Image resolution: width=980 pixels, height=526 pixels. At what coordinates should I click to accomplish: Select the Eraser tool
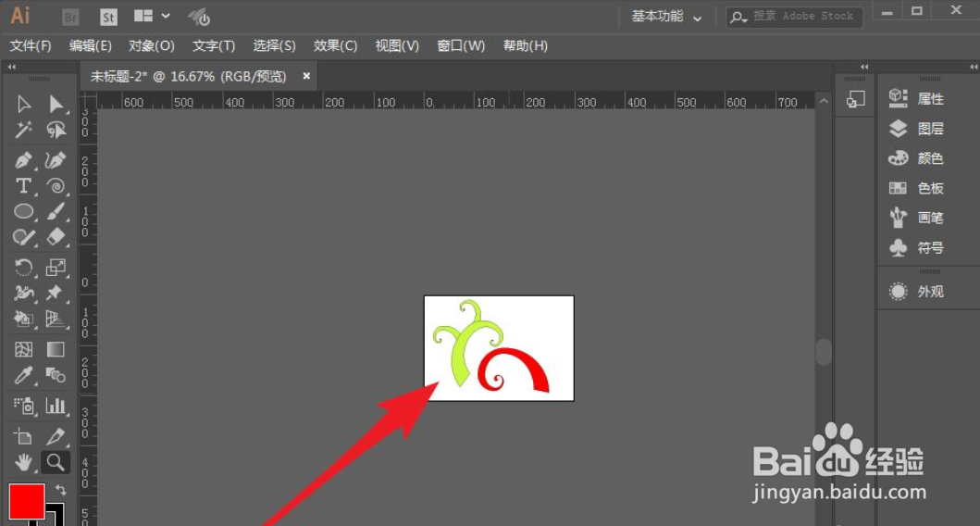point(56,237)
